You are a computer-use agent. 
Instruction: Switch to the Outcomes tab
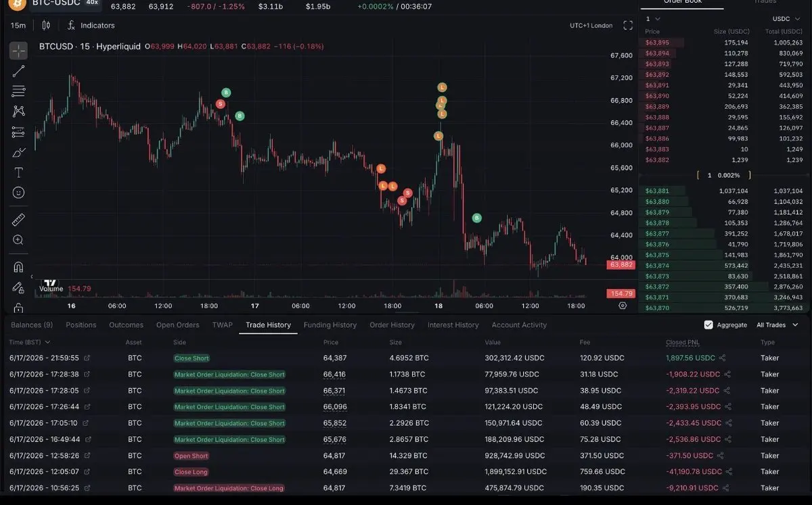[x=127, y=325]
